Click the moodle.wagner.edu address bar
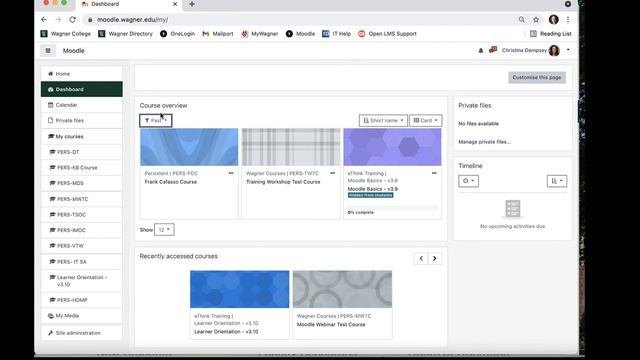Viewport: 640px width, 360px height. (x=298, y=20)
